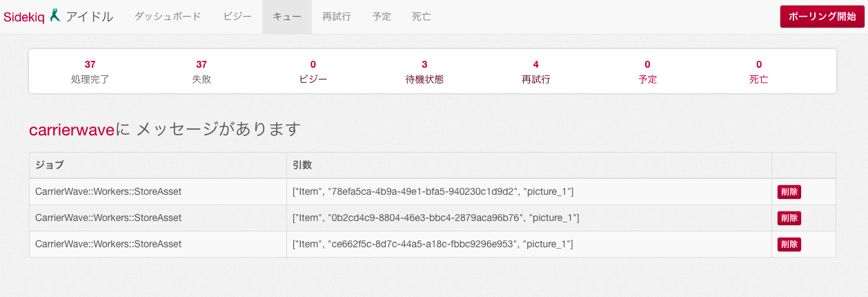Select the キュー tab

click(287, 17)
